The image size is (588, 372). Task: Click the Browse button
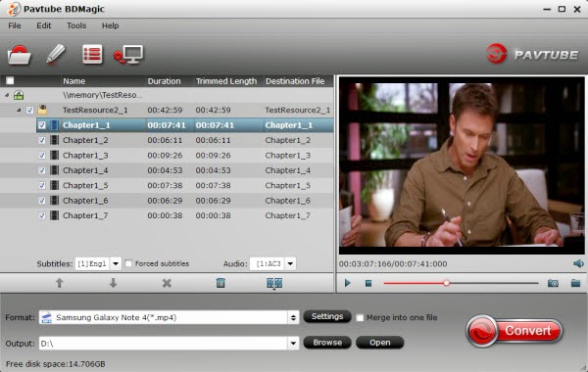tap(327, 343)
